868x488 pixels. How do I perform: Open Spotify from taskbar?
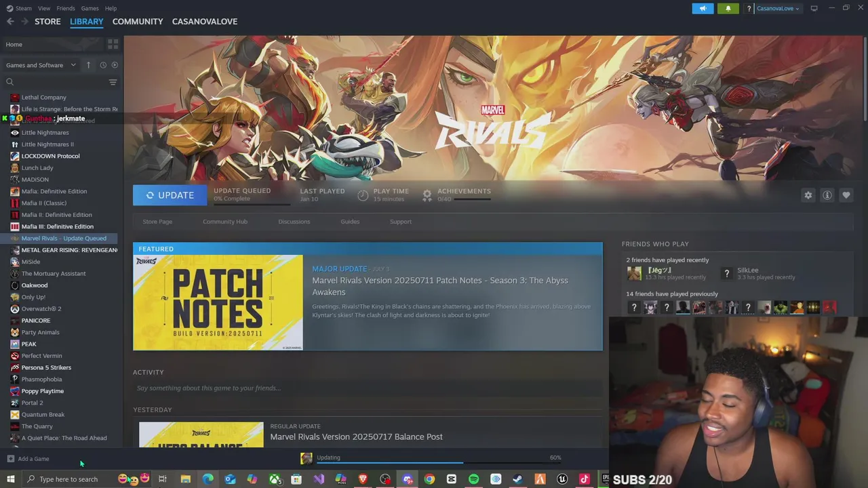tap(473, 479)
